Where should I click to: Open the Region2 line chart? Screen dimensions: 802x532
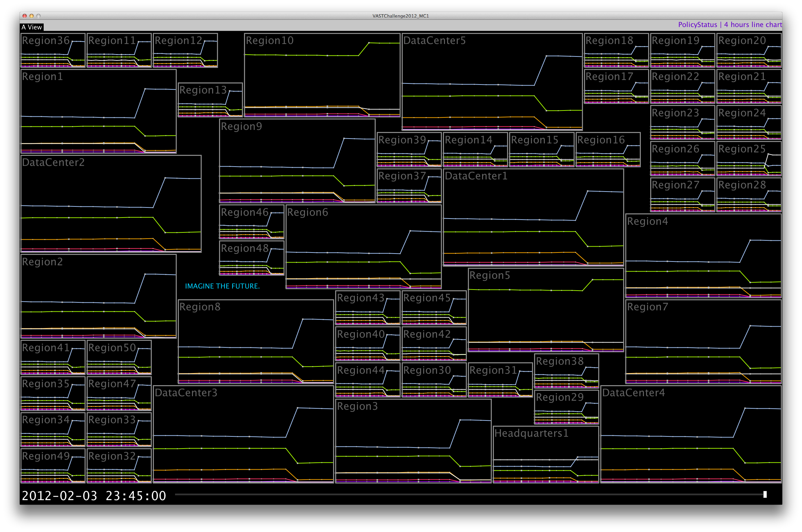pyautogui.click(x=99, y=296)
